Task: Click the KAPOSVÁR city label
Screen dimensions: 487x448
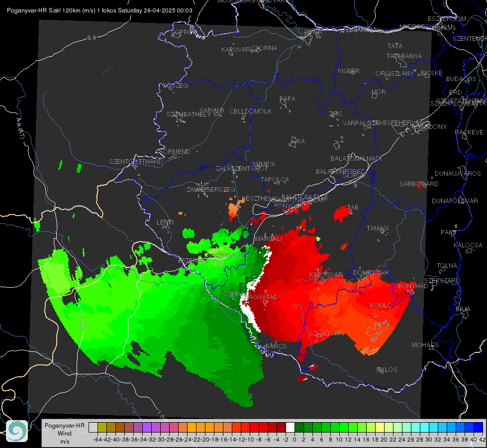Action: pyautogui.click(x=326, y=274)
